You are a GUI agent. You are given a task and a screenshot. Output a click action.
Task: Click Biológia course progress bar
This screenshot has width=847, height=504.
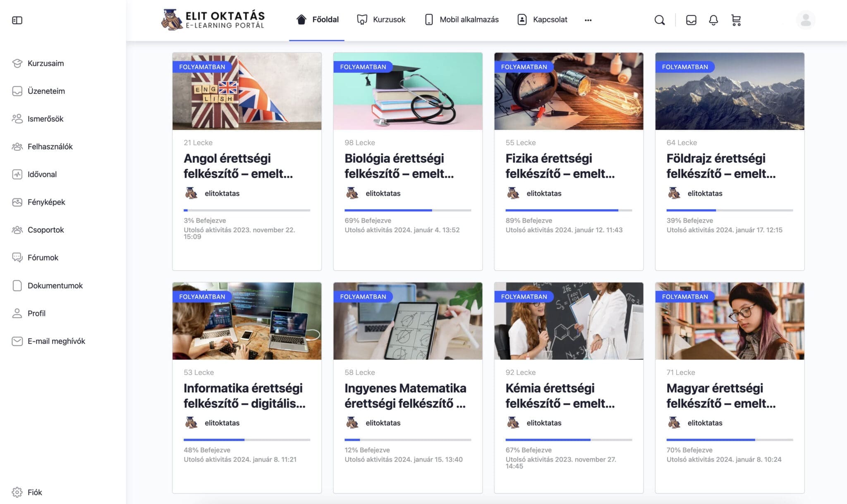[x=407, y=210]
